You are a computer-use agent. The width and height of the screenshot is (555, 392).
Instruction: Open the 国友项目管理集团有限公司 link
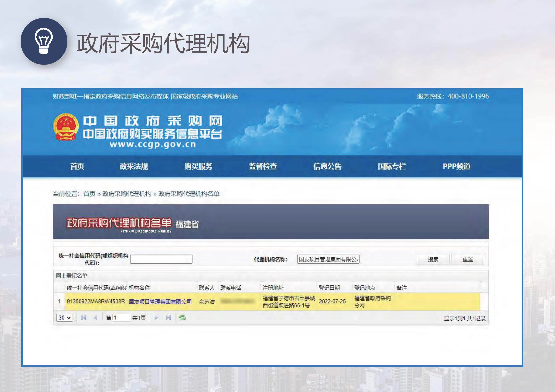pos(160,302)
